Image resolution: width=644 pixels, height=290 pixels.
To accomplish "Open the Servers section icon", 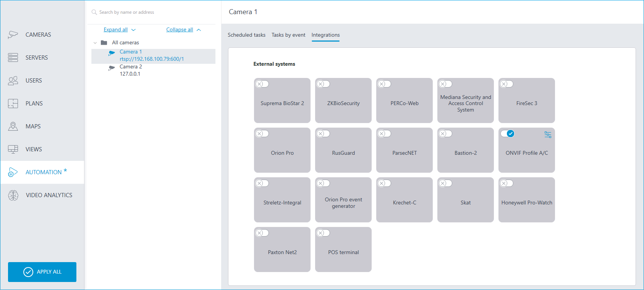I will coord(13,58).
